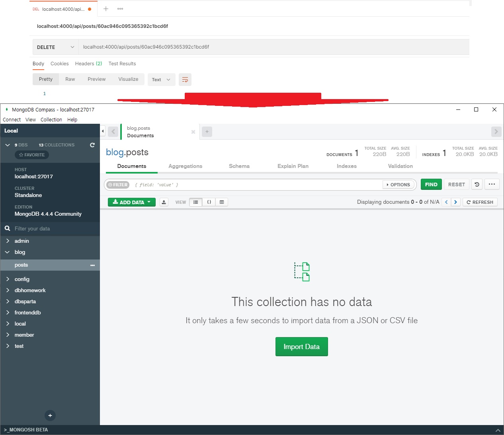Switch to Validation tab
The width and height of the screenshot is (504, 435).
[400, 166]
